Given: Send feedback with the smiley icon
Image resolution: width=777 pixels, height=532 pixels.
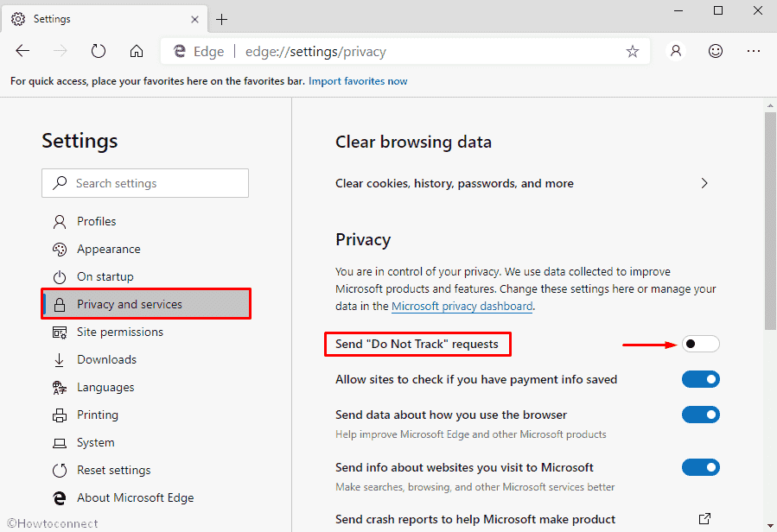Looking at the screenshot, I should [x=715, y=51].
